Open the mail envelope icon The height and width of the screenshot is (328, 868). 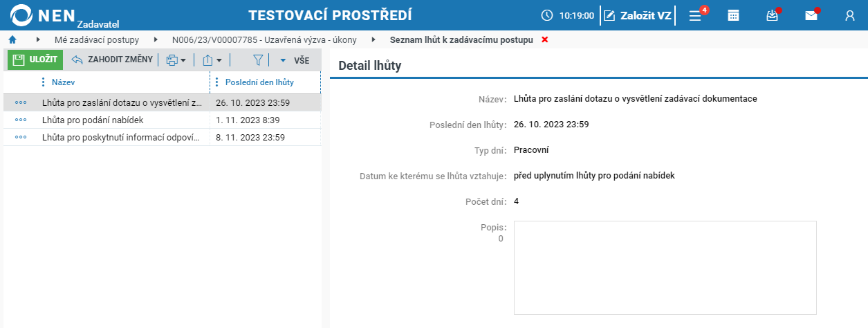[x=811, y=15]
